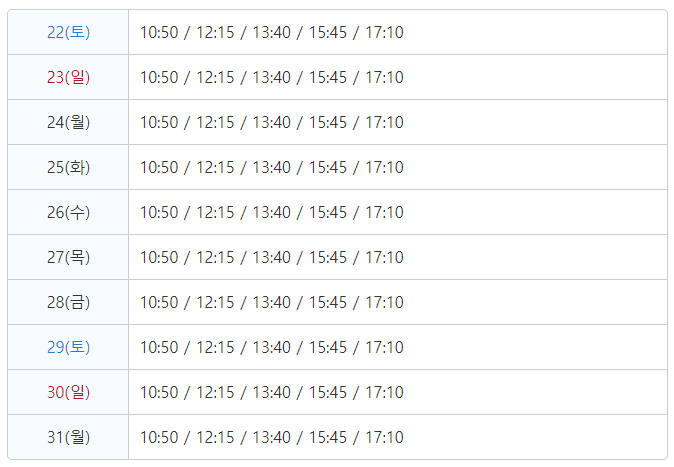The image size is (674, 467).
Task: Click the 12:15 time on 23(일)
Action: coord(215,77)
